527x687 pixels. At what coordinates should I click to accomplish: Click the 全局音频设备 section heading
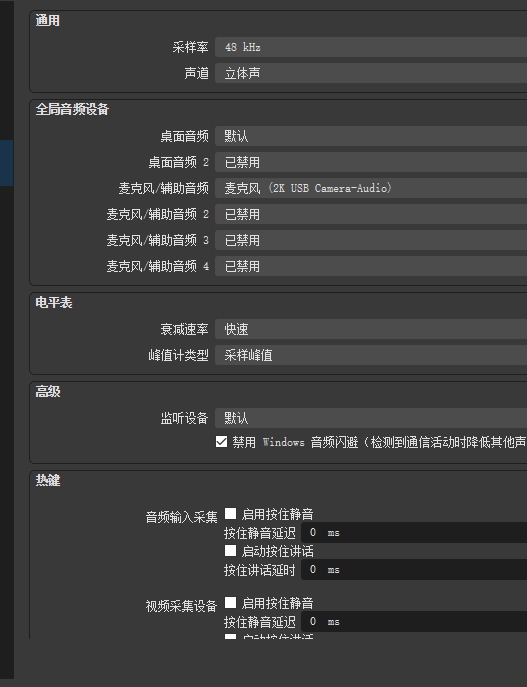click(x=72, y=110)
